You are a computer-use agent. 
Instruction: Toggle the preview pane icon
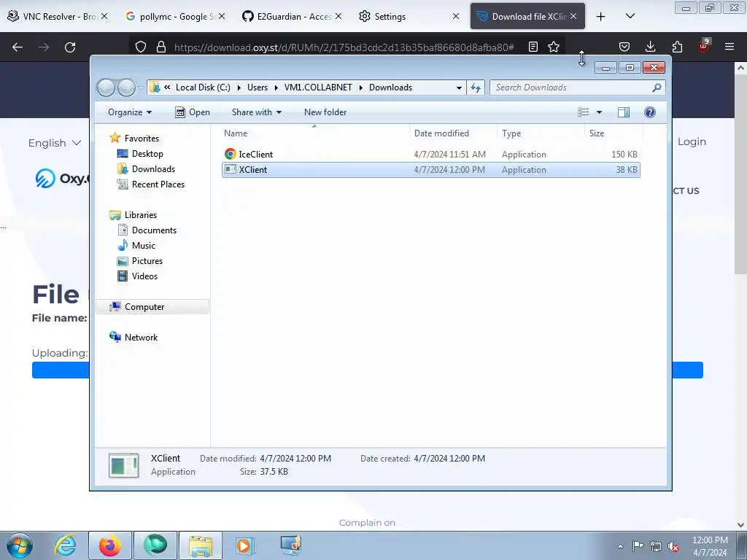coord(623,112)
